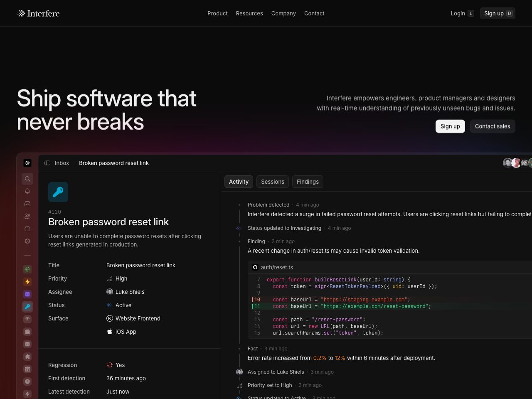Select the orange lightning bolt issue in sidebar

[27, 282]
